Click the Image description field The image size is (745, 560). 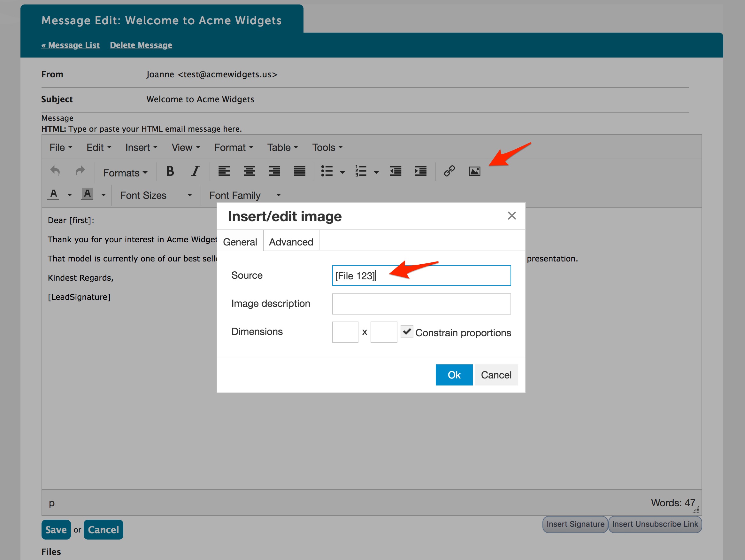421,304
